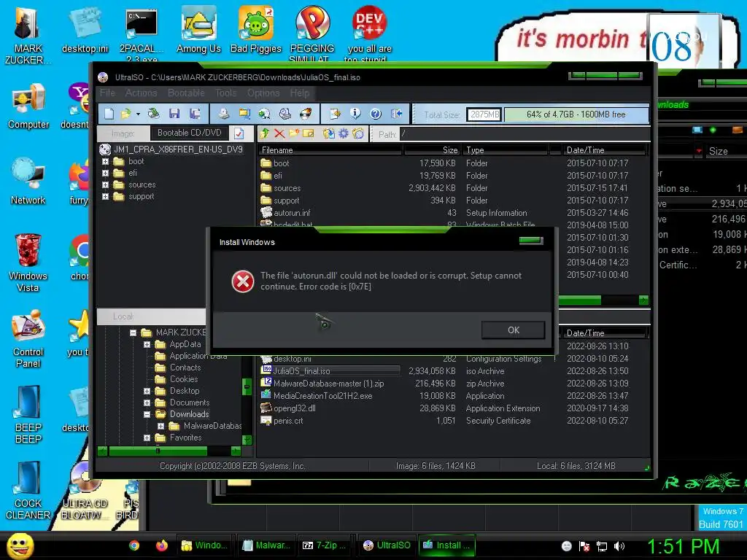Expand the support folder in image tree
Screen dimensions: 747x560
105,197
